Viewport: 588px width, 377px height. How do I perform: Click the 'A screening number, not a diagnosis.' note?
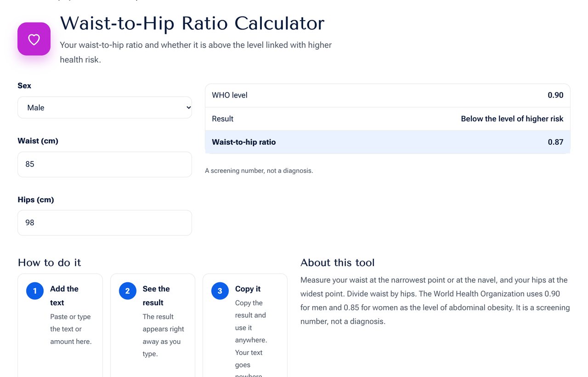click(x=259, y=171)
